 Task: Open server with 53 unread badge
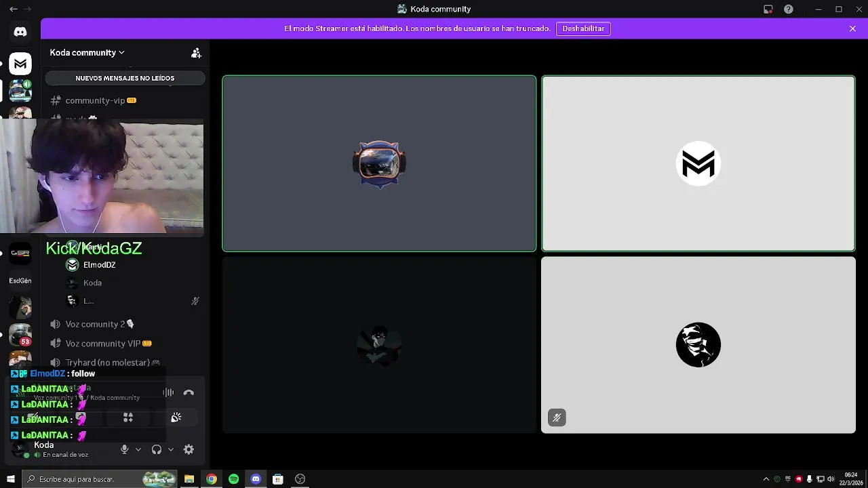click(20, 335)
